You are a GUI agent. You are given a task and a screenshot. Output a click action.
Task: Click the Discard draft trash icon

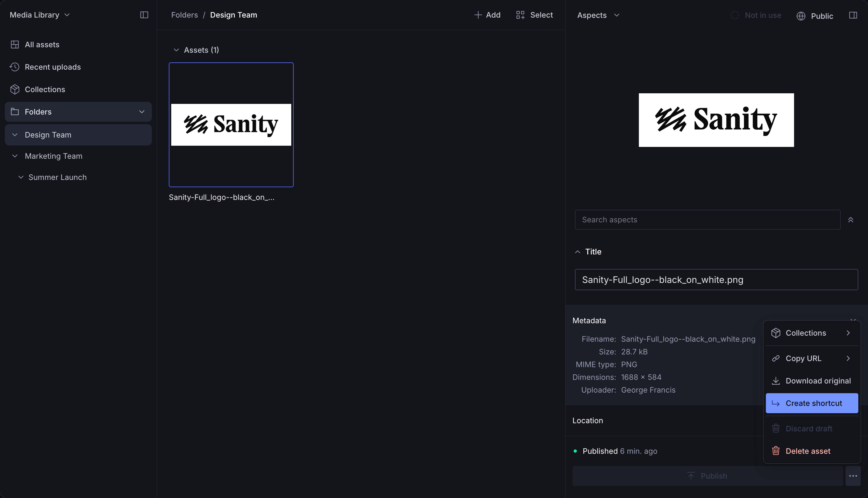tap(776, 429)
